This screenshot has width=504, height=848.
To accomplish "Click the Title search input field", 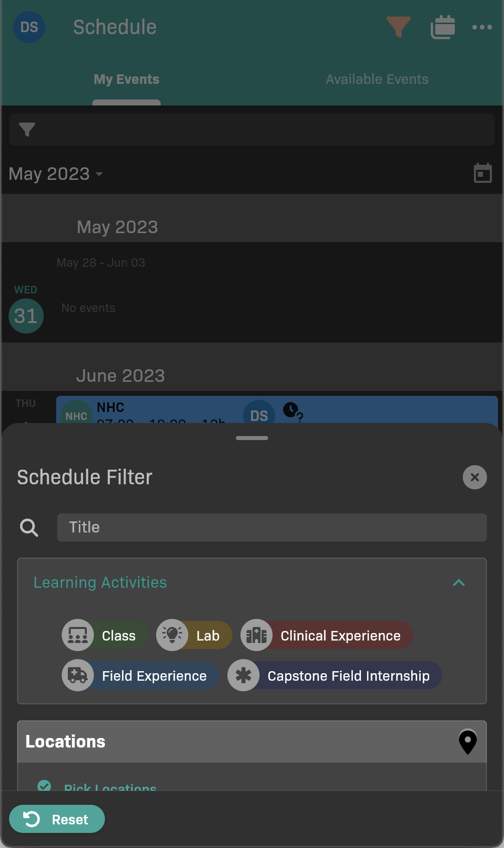I will (x=272, y=527).
